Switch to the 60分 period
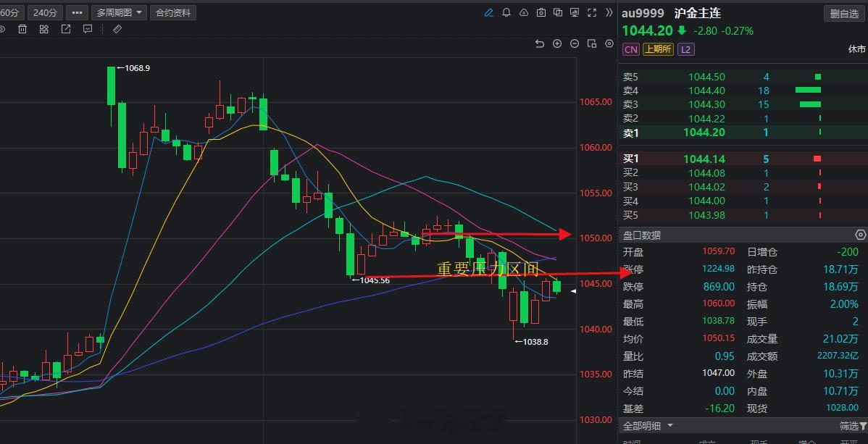Screen dimensions: 868x444 [x=11, y=13]
